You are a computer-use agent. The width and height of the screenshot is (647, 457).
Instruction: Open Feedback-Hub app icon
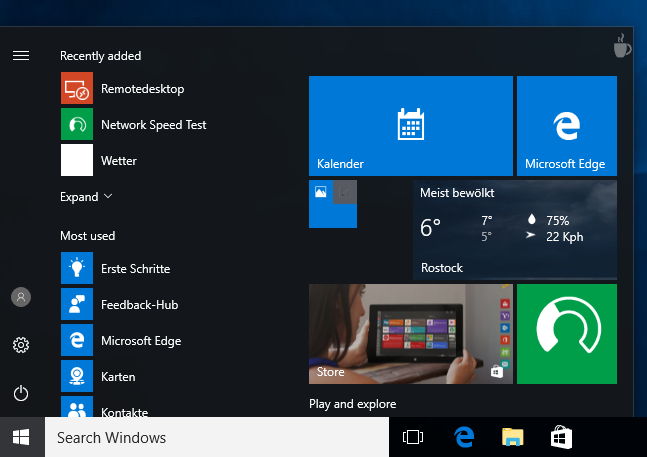click(77, 304)
